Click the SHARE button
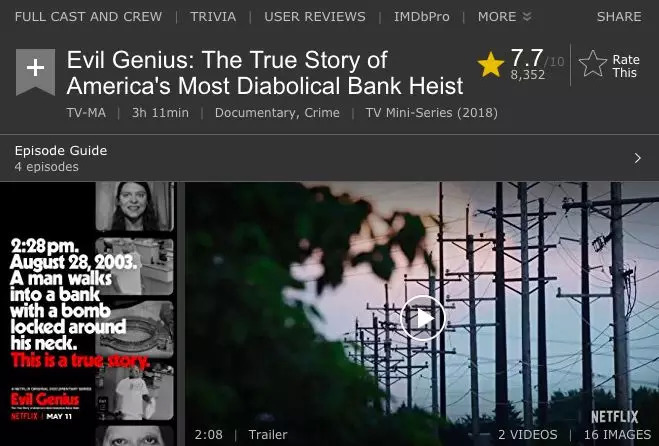This screenshot has width=659, height=446. point(619,17)
